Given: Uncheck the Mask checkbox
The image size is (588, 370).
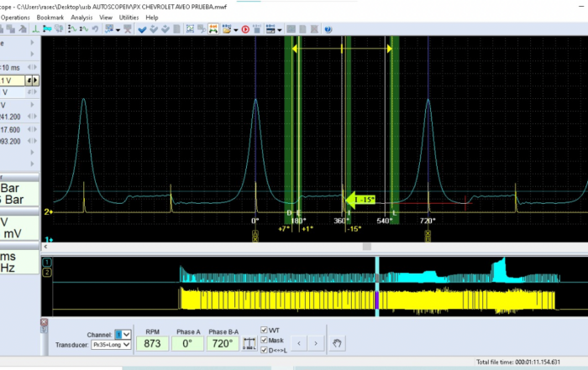Looking at the screenshot, I should [x=265, y=340].
